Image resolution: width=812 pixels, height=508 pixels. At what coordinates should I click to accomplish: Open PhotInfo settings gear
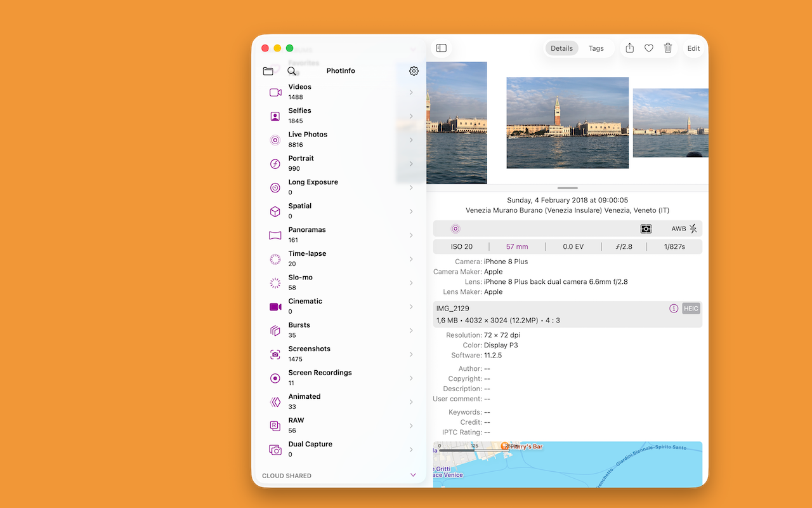click(x=414, y=71)
